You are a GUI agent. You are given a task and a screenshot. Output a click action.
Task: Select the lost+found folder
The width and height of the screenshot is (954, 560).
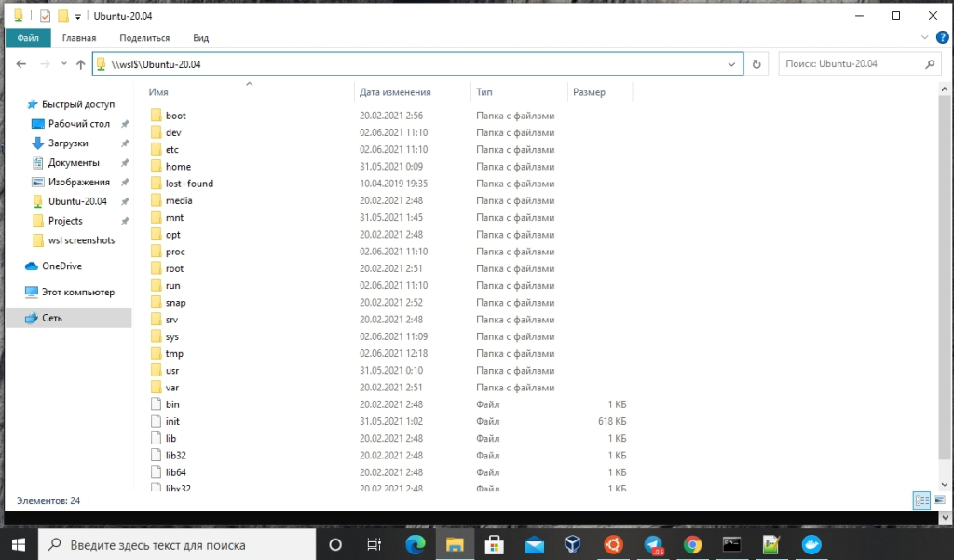click(x=189, y=184)
